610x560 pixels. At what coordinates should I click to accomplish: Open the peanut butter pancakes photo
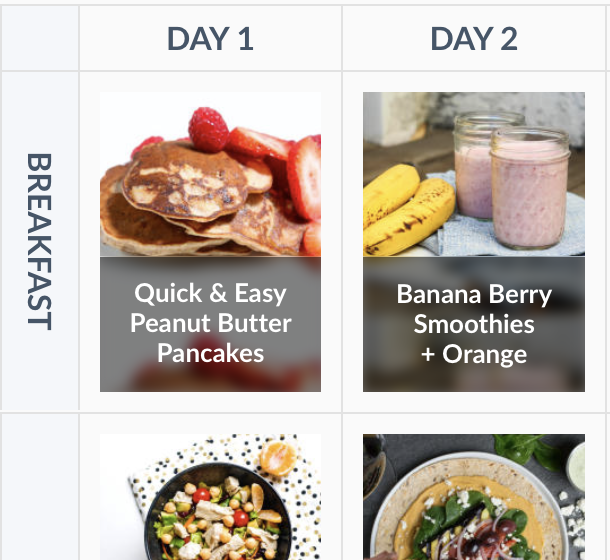(x=210, y=174)
